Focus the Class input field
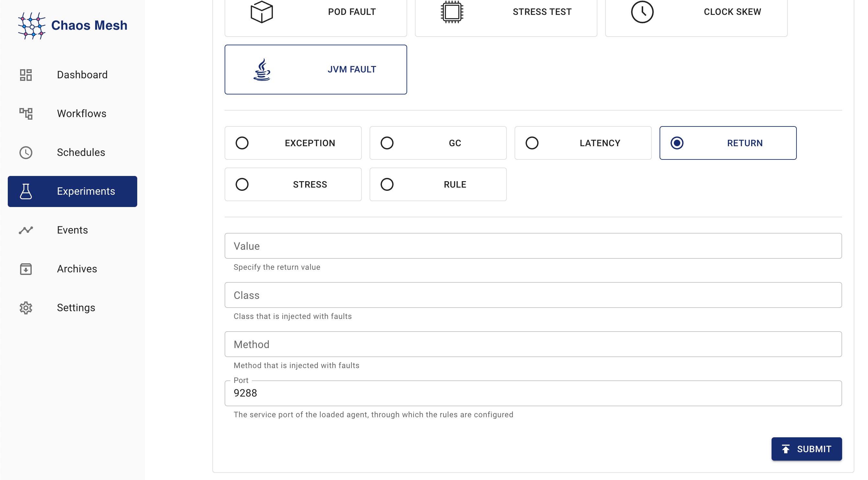Viewport: 868px width, 480px height. [533, 295]
